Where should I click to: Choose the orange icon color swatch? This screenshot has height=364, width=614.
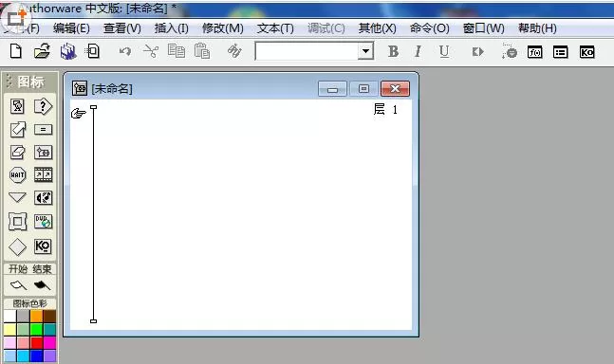coord(36,317)
